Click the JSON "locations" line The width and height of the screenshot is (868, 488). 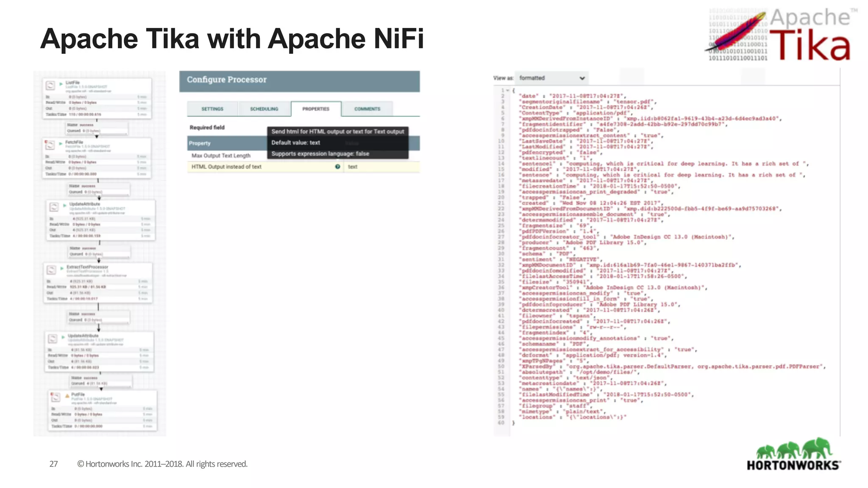tap(573, 417)
